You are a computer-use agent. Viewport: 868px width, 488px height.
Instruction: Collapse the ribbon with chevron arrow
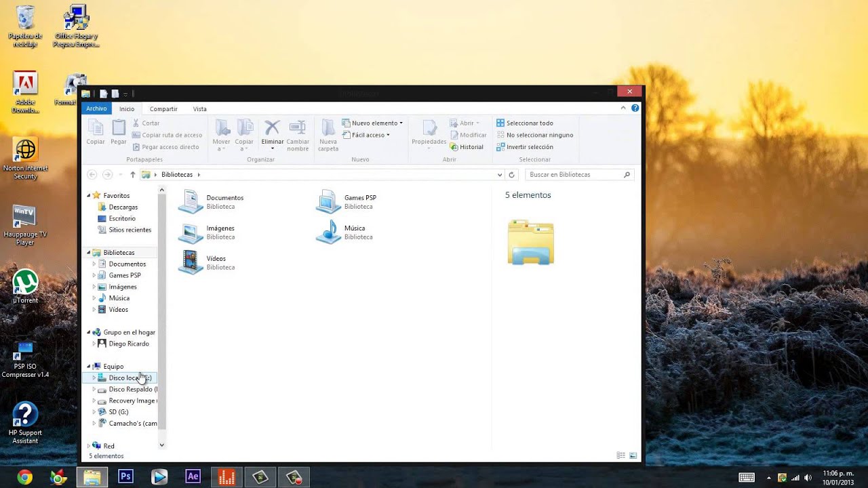coord(623,108)
